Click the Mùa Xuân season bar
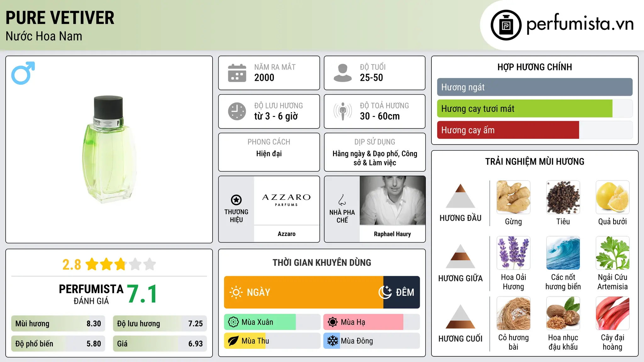The height and width of the screenshot is (362, 644). [272, 322]
